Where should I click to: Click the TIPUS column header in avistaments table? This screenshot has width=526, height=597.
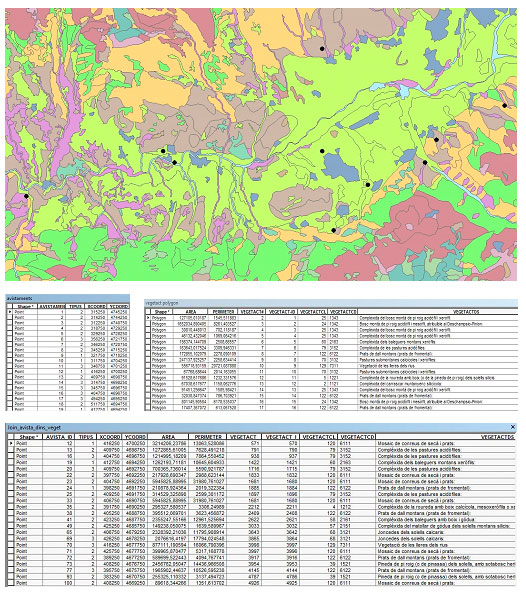(76, 306)
